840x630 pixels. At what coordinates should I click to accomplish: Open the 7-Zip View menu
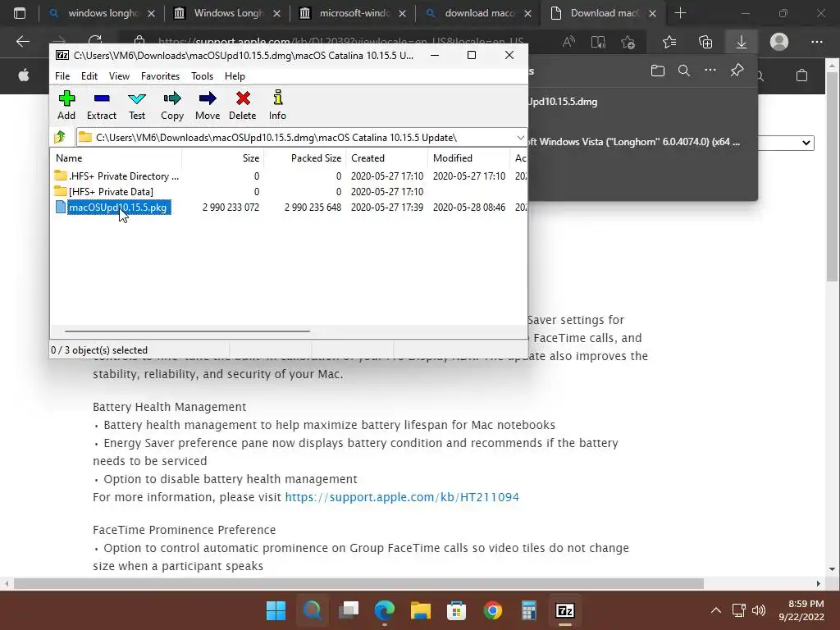pyautogui.click(x=119, y=76)
